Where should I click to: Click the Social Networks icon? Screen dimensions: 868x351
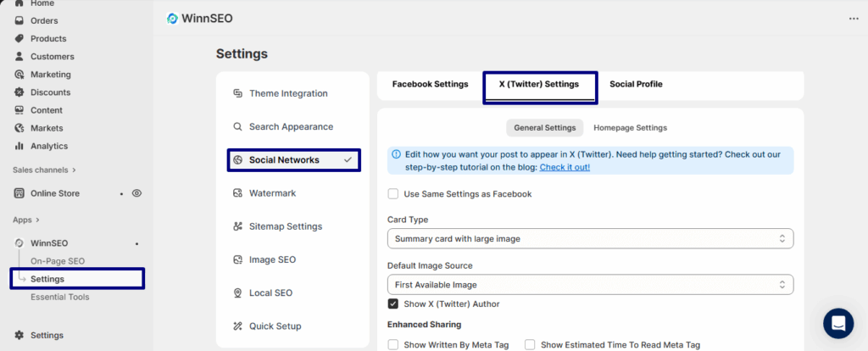[x=237, y=160]
